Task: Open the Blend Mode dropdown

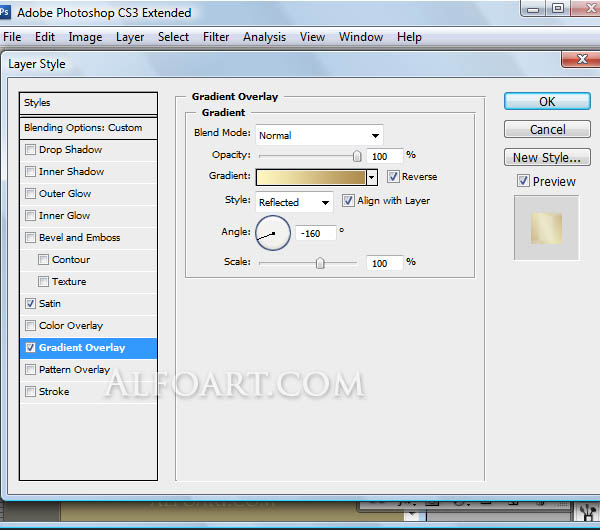Action: (319, 135)
